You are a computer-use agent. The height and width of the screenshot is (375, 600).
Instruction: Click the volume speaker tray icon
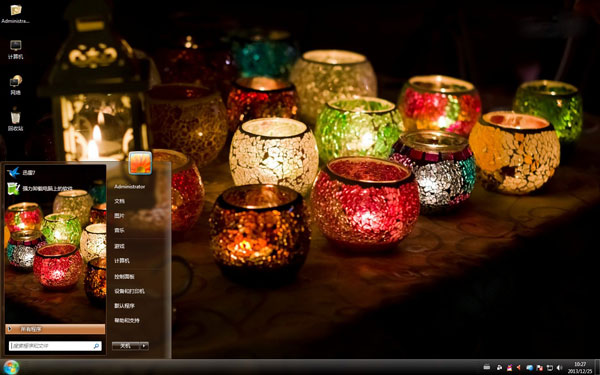point(559,367)
